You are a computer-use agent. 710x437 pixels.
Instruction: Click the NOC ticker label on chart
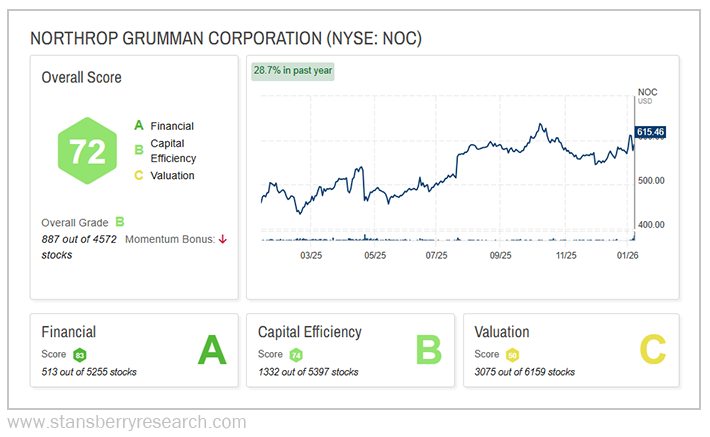click(x=647, y=93)
